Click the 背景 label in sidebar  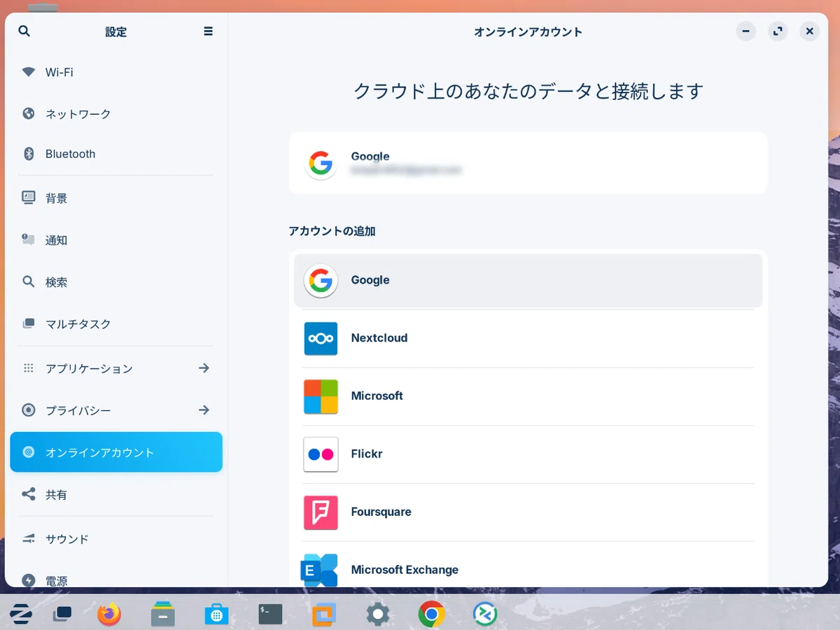click(57, 198)
